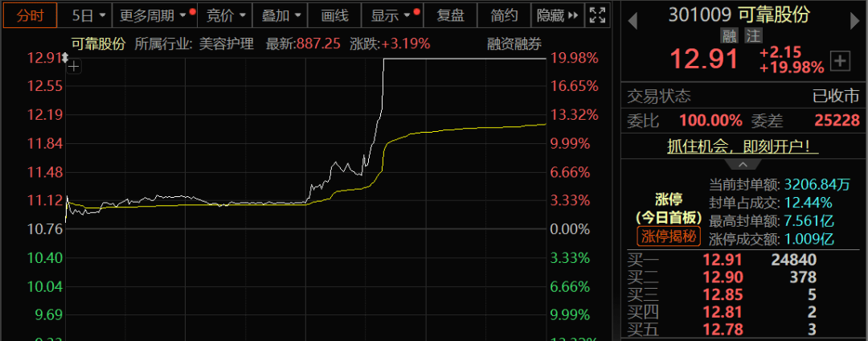Open the 竞价 dropdown

click(x=225, y=15)
